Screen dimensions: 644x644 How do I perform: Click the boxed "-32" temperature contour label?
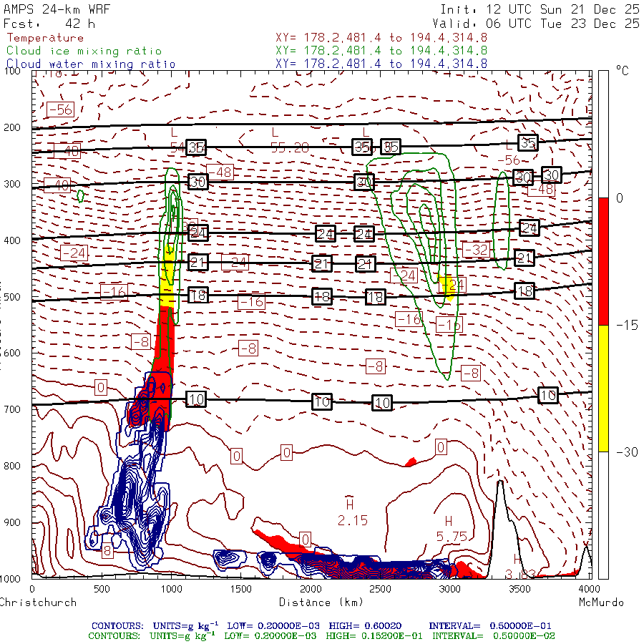(x=477, y=249)
